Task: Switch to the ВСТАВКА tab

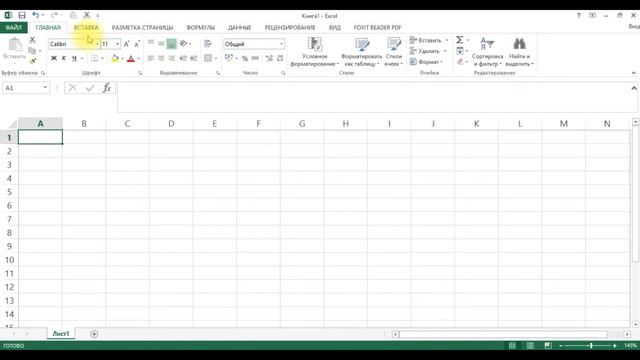Action: [x=86, y=27]
